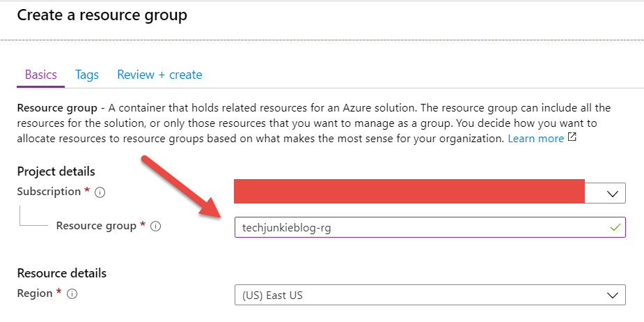This screenshot has height=322, width=644.
Task: Open the (US) East US region selector
Action: (x=418, y=296)
